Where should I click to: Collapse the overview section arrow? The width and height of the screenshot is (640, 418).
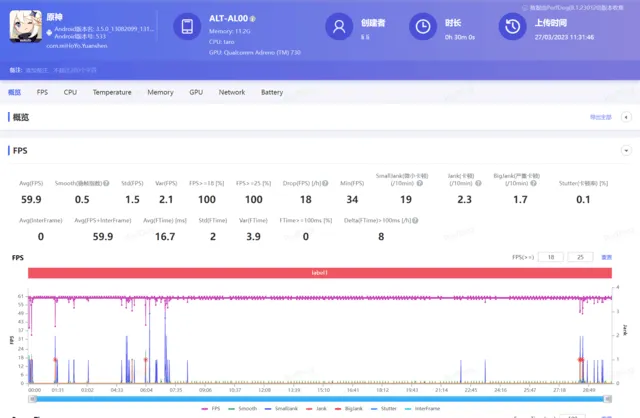point(627,117)
